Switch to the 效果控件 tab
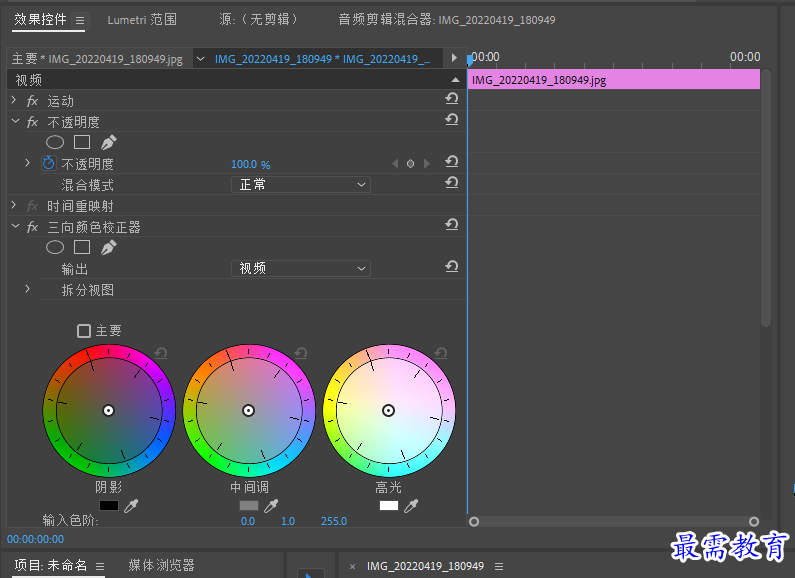795x578 pixels. [x=40, y=20]
